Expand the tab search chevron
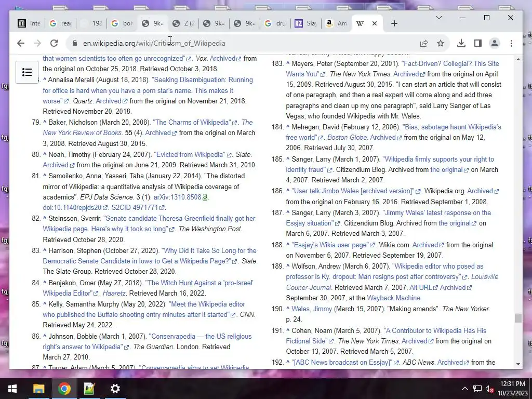532x399 pixels. 438,18
